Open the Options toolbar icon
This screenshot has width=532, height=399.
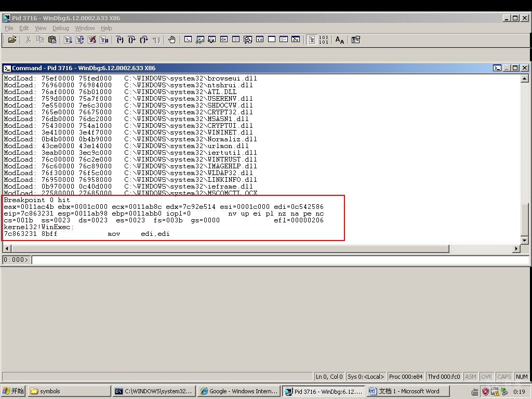click(x=355, y=39)
